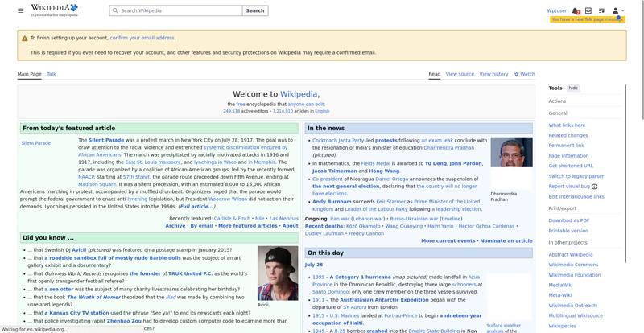Open the View source tab
This screenshot has height=333, width=644.
click(460, 74)
